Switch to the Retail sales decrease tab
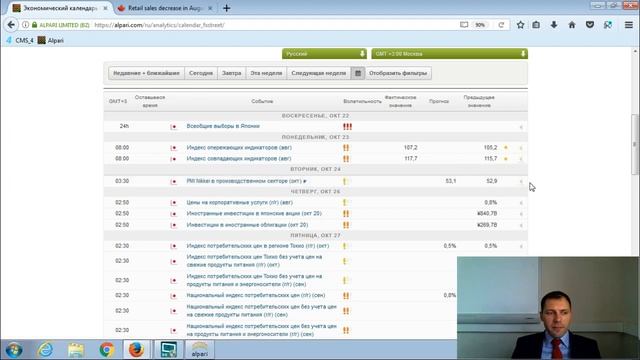 point(165,8)
